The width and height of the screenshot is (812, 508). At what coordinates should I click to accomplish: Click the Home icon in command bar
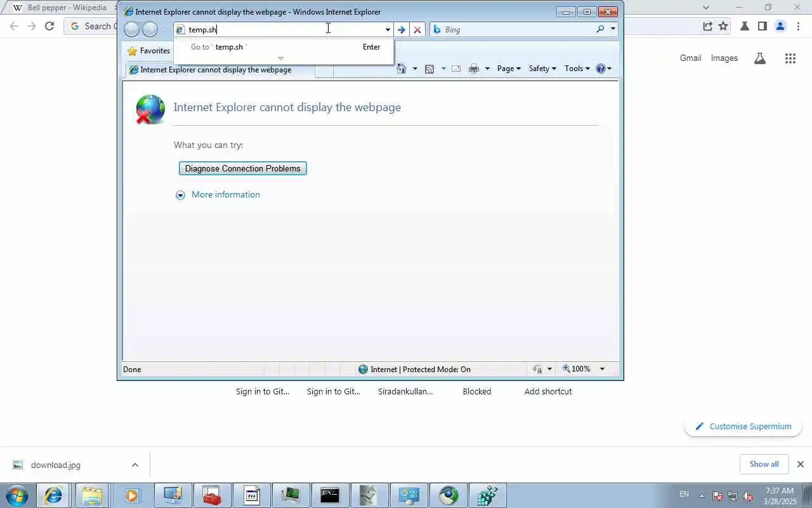click(401, 69)
